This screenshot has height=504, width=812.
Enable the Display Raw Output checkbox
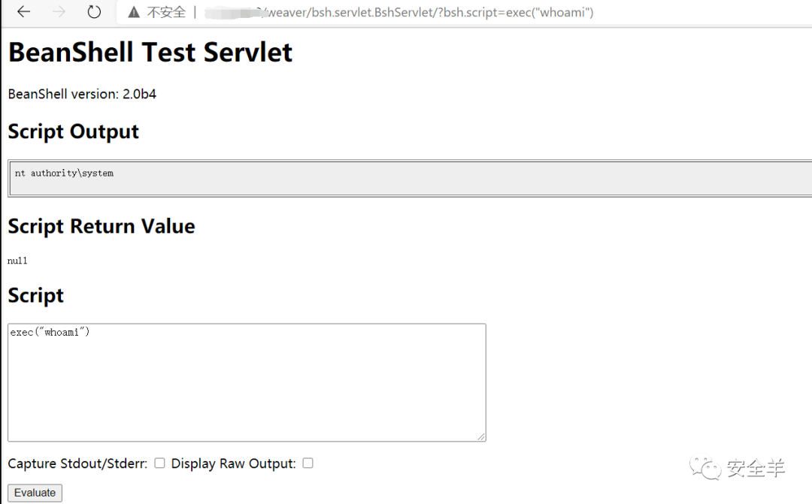coord(308,463)
